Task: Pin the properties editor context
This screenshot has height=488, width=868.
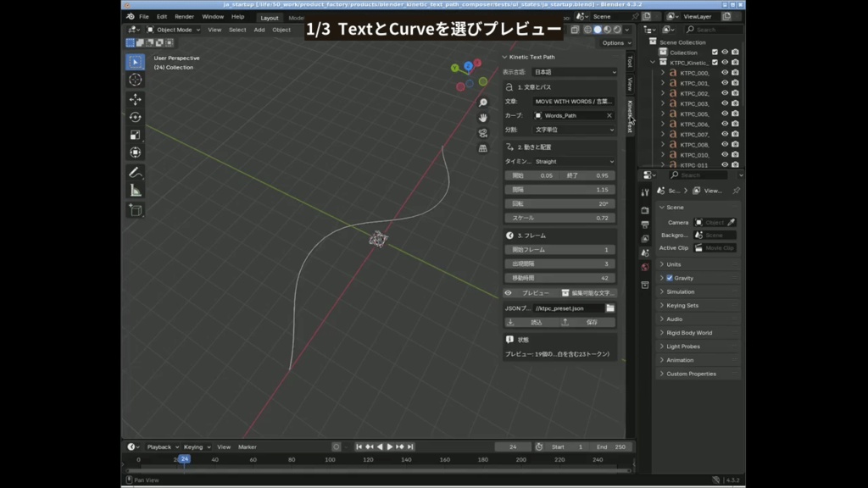Action: [x=737, y=191]
